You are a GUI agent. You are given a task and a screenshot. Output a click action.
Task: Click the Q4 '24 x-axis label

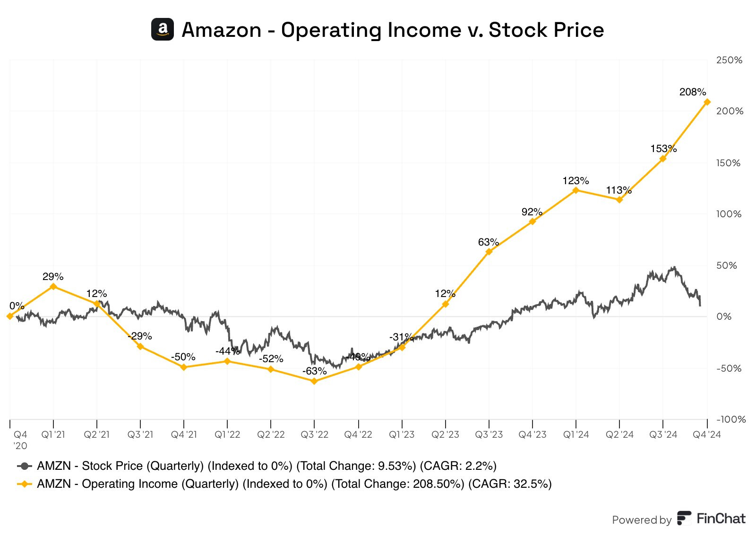(706, 434)
